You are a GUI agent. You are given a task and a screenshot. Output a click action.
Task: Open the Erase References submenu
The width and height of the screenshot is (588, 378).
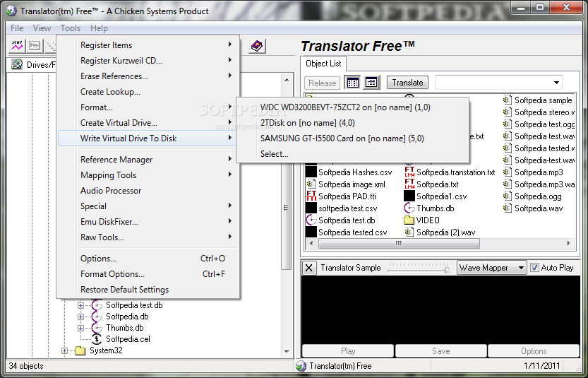pos(148,76)
